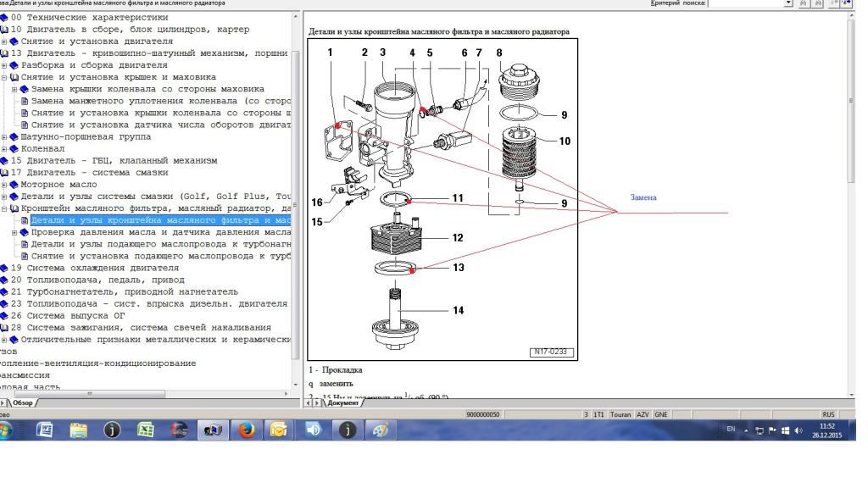The image size is (868, 488).
Task: Expand 'Снятие и установка двигателя' node
Action: pyautogui.click(x=4, y=42)
